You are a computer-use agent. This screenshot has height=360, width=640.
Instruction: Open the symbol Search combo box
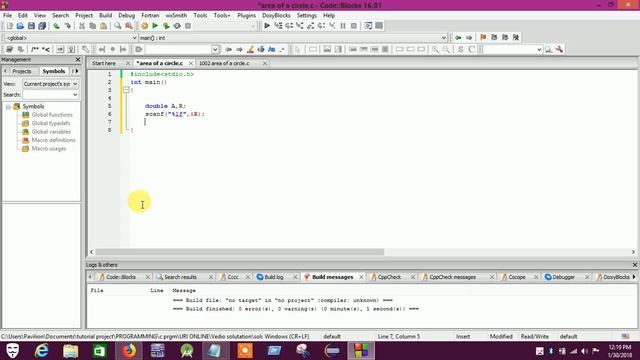tap(50, 95)
